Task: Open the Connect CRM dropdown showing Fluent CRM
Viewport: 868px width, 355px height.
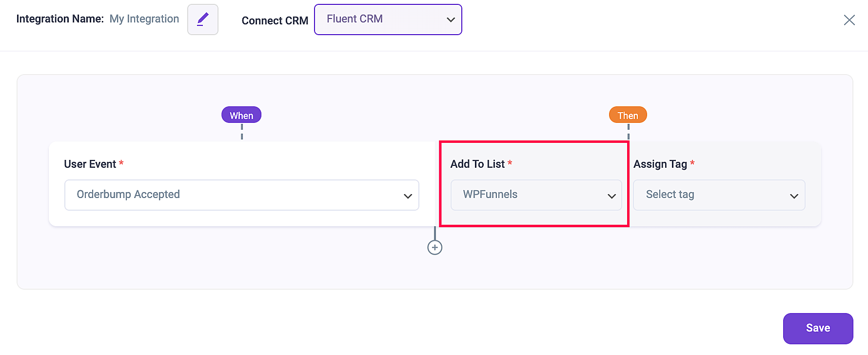Action: 388,20
